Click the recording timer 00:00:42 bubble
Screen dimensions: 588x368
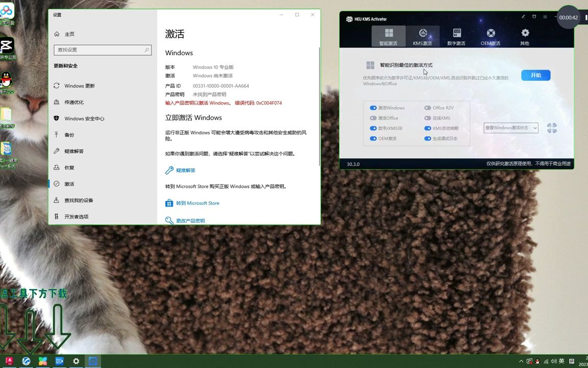click(x=569, y=17)
